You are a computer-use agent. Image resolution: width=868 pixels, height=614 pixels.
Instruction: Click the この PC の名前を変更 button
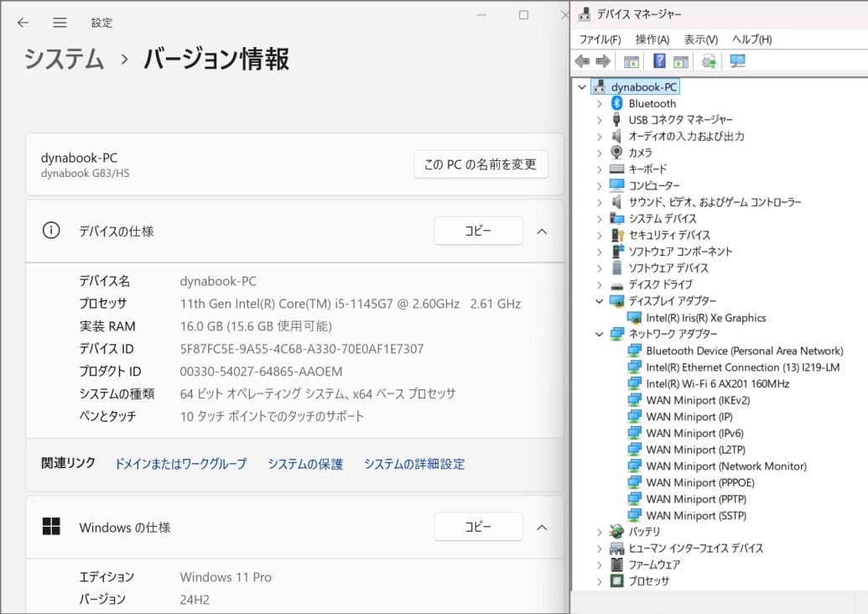point(481,164)
